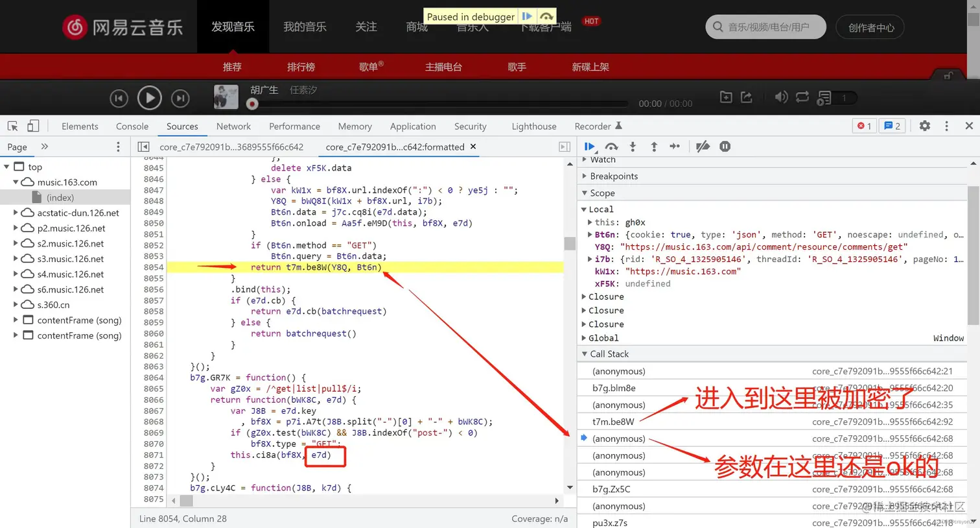980x528 pixels.
Task: Open 歌手 in red sub navigation
Action: pyautogui.click(x=517, y=67)
